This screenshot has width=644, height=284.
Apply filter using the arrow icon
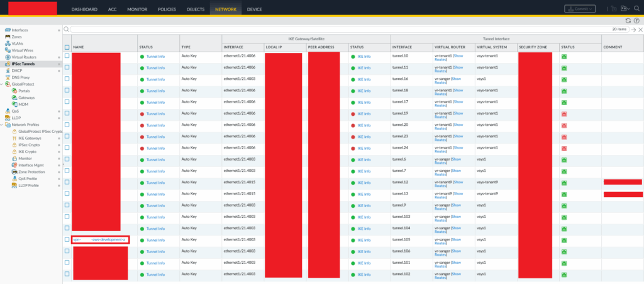pyautogui.click(x=633, y=30)
